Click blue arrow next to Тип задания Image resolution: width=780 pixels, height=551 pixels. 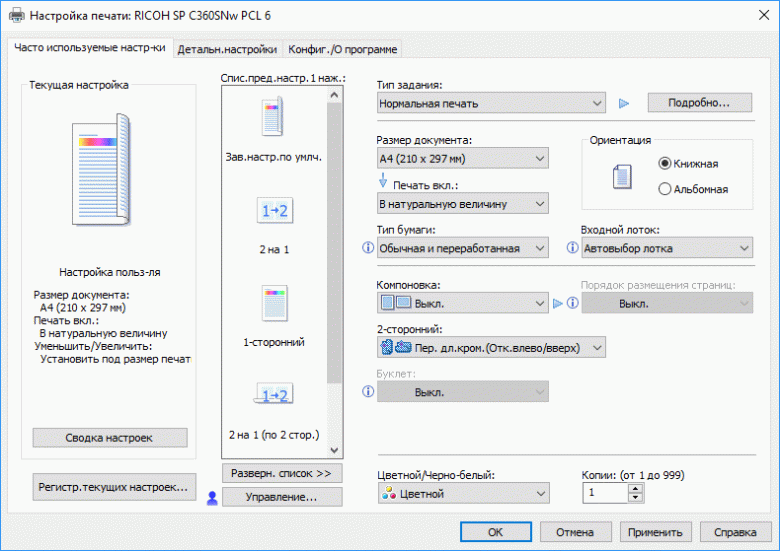click(x=624, y=103)
